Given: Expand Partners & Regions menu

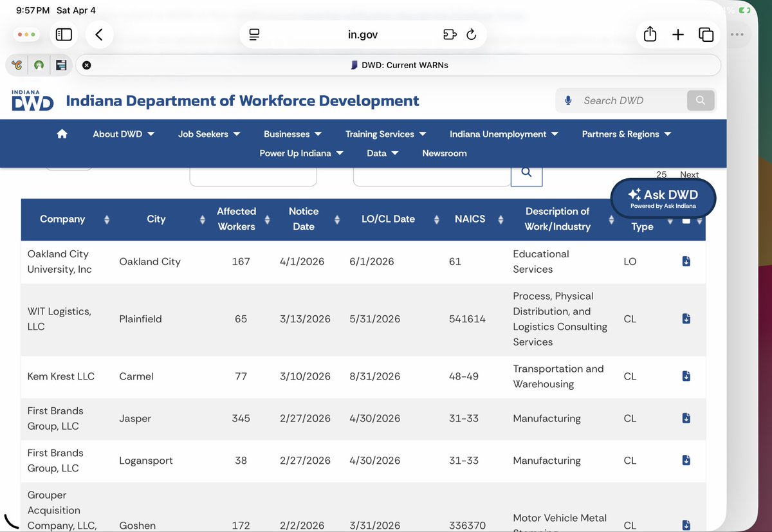Looking at the screenshot, I should click(627, 134).
